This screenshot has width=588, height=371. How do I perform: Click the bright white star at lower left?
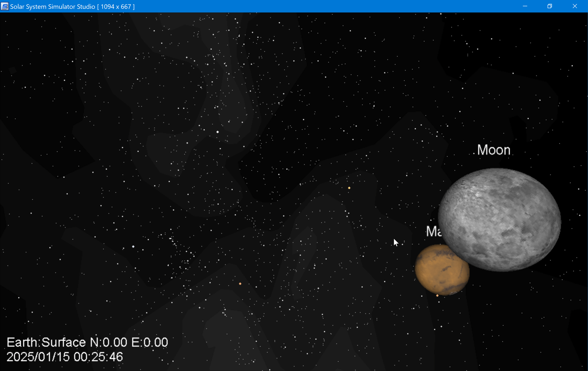coord(133,247)
